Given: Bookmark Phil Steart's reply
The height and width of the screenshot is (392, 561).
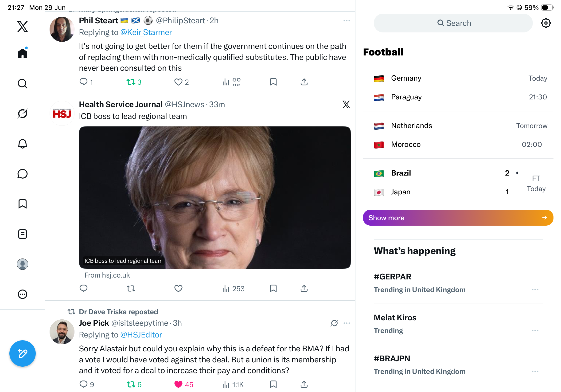Looking at the screenshot, I should pyautogui.click(x=273, y=82).
